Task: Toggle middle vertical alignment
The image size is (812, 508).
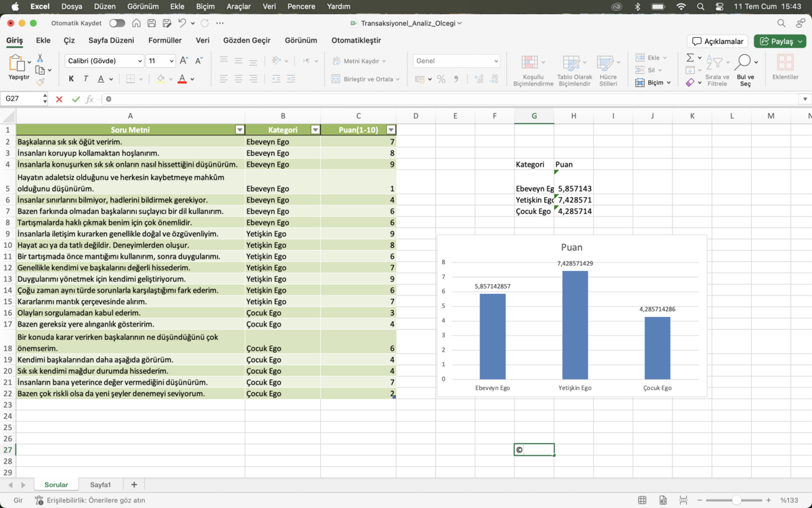Action: point(238,61)
